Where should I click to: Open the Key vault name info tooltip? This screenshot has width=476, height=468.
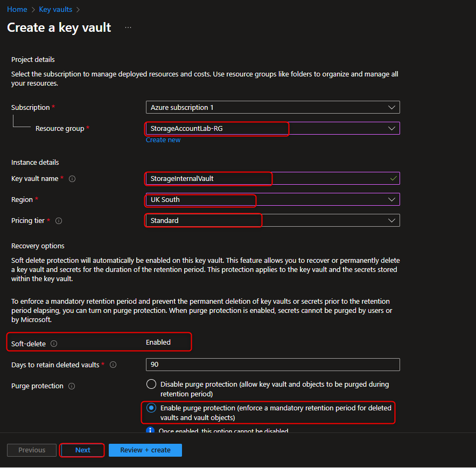click(x=72, y=179)
